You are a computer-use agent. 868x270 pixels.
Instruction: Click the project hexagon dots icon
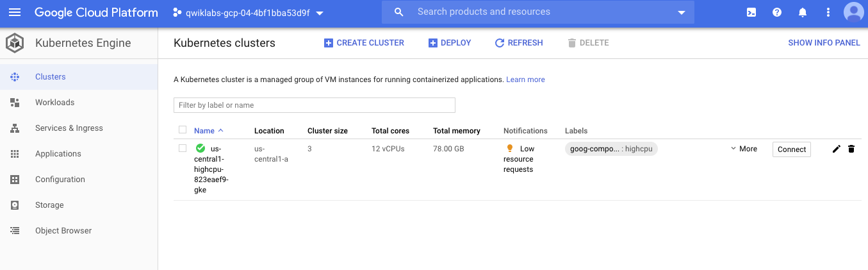coord(177,12)
